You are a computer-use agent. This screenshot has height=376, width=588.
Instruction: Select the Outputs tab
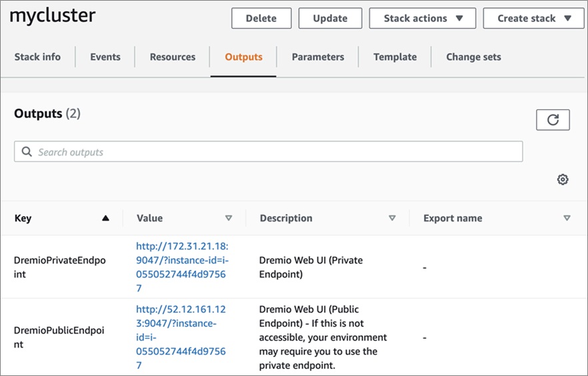[244, 57]
